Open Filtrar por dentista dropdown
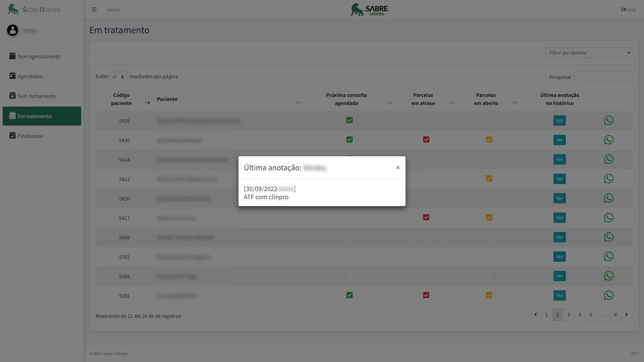Screen dimensions: 644x362 pos(588,53)
